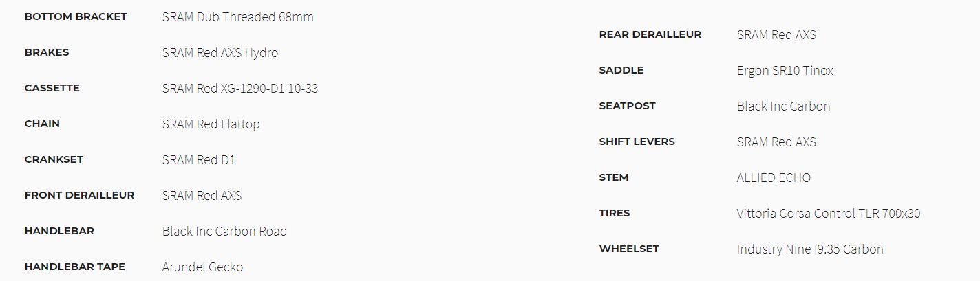Click the SHIFT LEVERS label
980x281 pixels.
[637, 142]
